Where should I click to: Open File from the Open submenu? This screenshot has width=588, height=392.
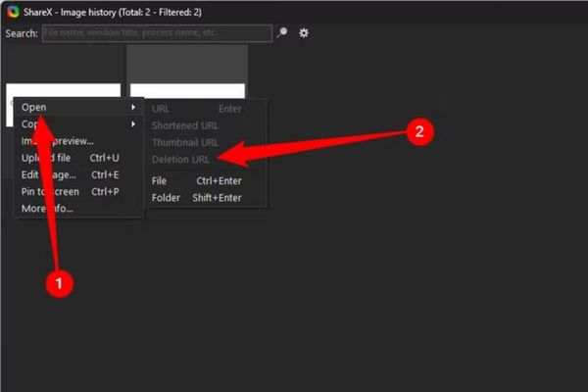pos(206,180)
